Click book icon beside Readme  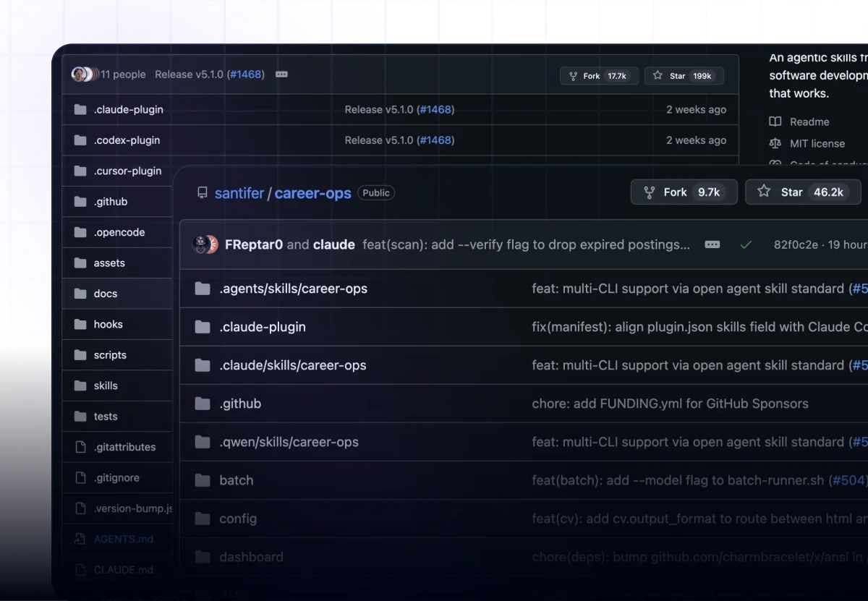click(x=775, y=122)
